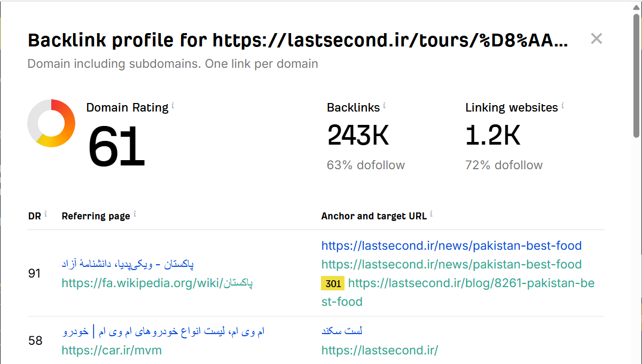Viewport: 642px width, 364px height.
Task: Click the 243K backlinks count
Action: point(358,136)
